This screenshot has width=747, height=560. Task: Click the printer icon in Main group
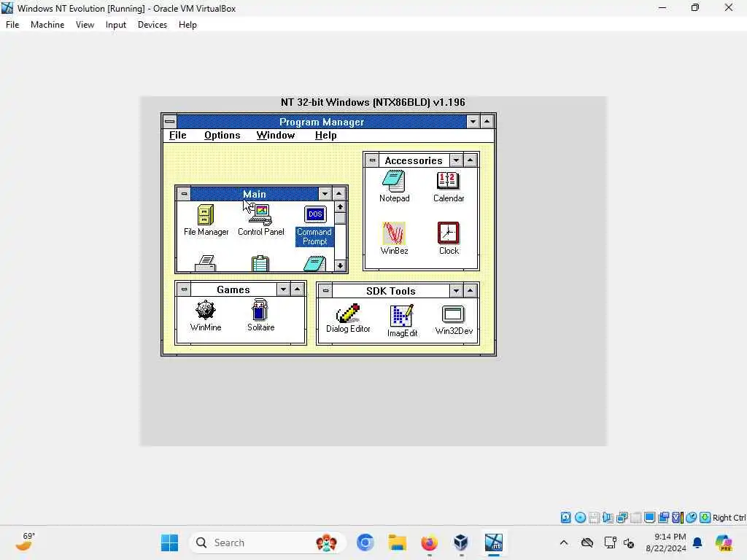coord(205,263)
